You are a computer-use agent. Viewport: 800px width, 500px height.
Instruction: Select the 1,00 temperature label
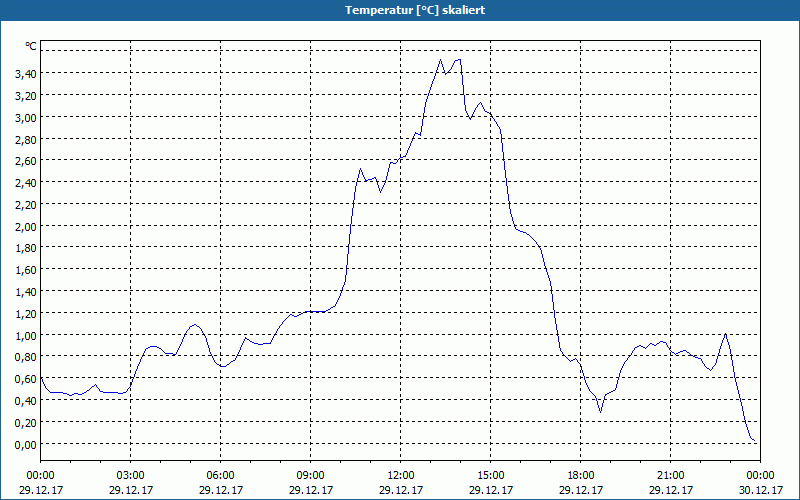(x=26, y=336)
